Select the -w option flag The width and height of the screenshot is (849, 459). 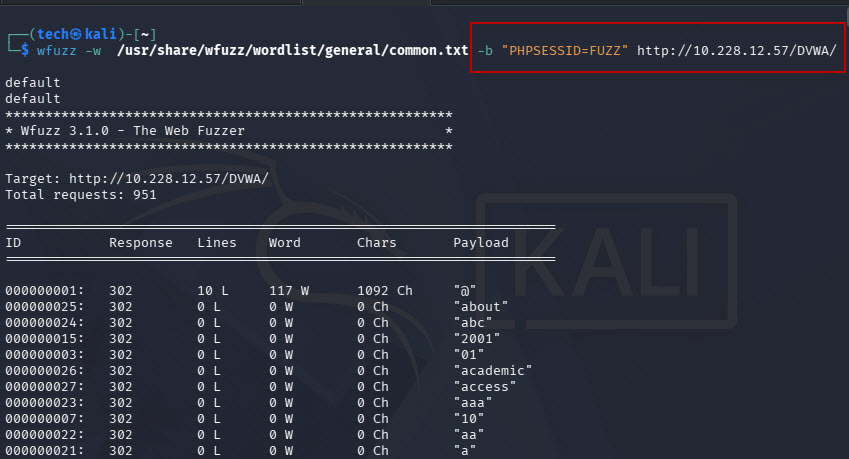pyautogui.click(x=93, y=51)
